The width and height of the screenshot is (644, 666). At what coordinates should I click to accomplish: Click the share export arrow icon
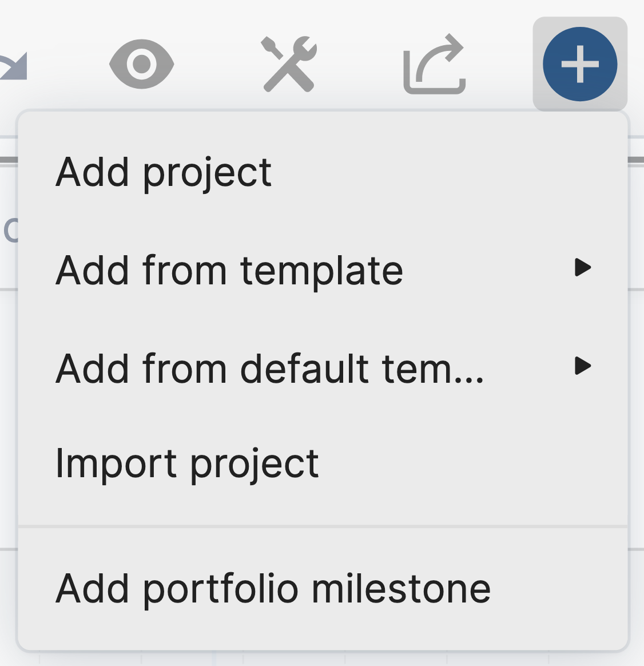pos(435,64)
